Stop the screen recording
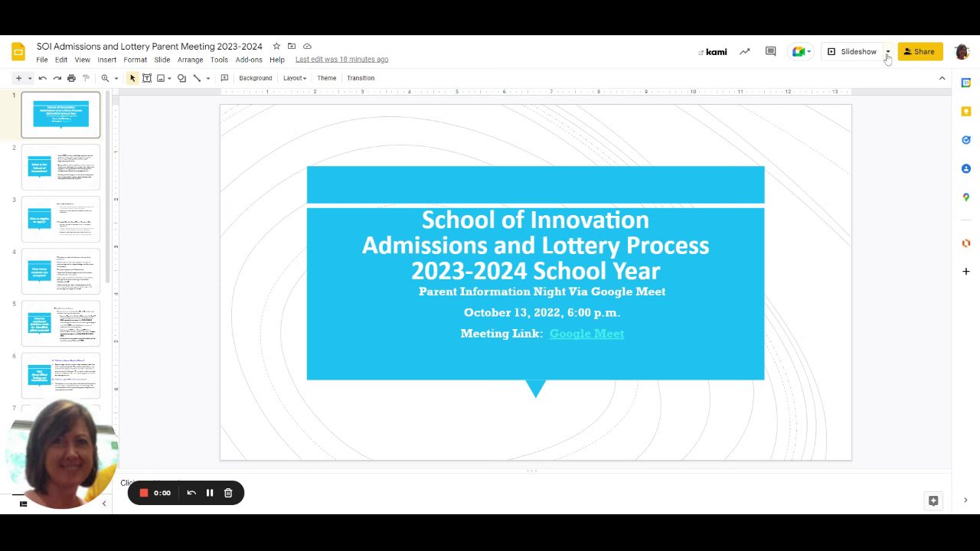980x551 pixels. click(143, 493)
